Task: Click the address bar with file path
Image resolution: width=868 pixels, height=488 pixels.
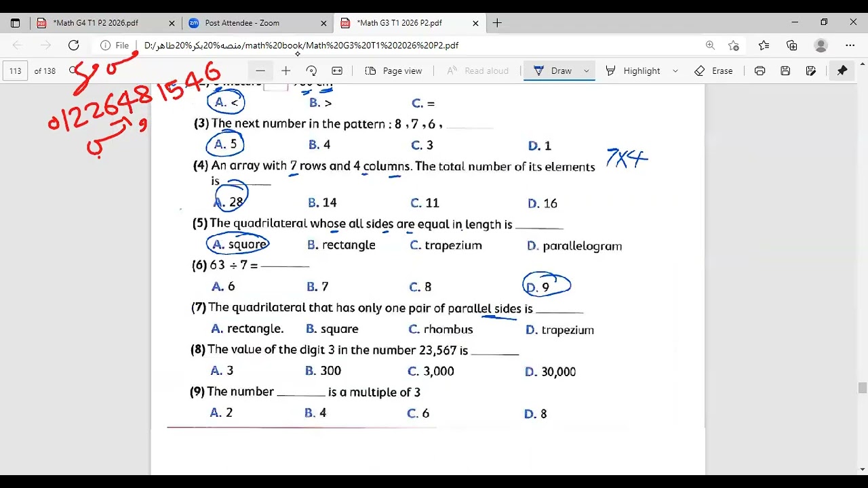Action: tap(420, 45)
